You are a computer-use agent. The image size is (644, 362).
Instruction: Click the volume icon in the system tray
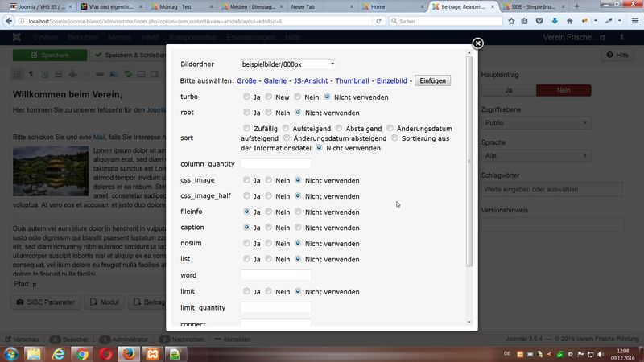(x=601, y=354)
